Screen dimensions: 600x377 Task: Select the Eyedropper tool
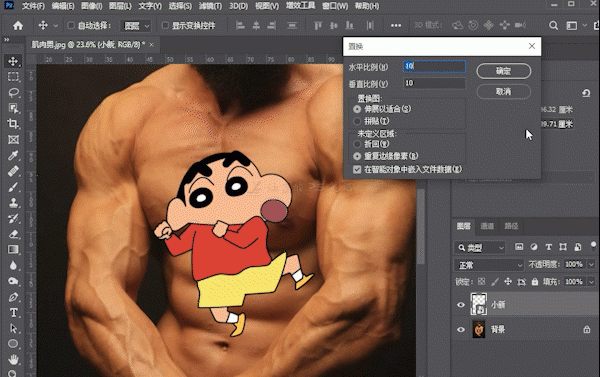tap(13, 155)
